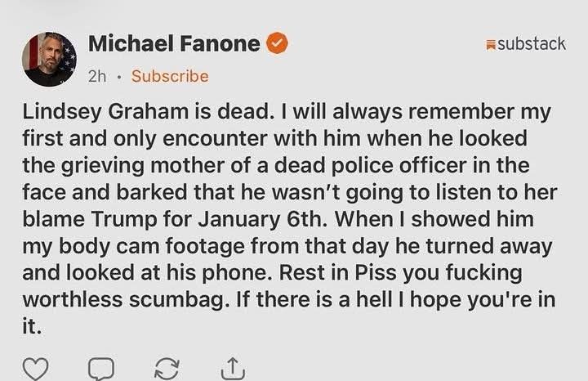The image size is (588, 381).
Task: Click the phrase "Rest in Piss" in the post
Action: 338,273
